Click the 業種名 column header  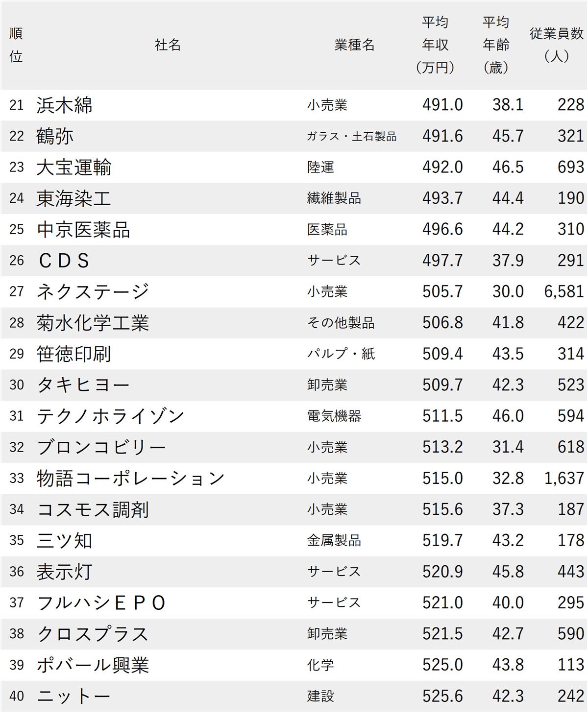tap(354, 45)
